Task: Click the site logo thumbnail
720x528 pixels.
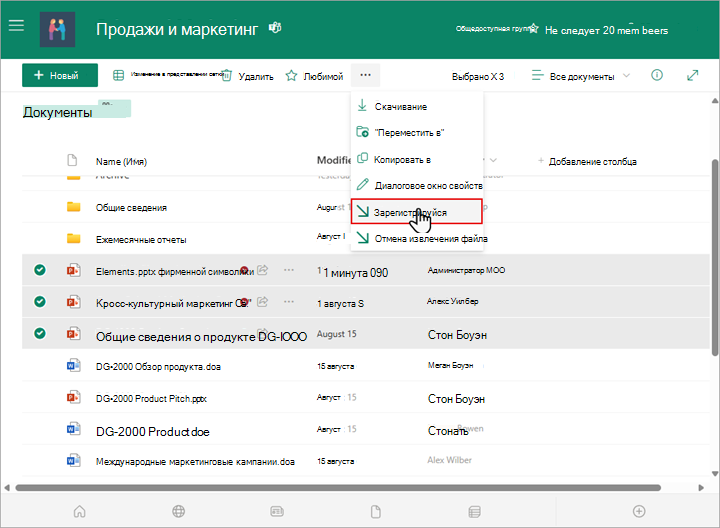Action: coord(57,30)
